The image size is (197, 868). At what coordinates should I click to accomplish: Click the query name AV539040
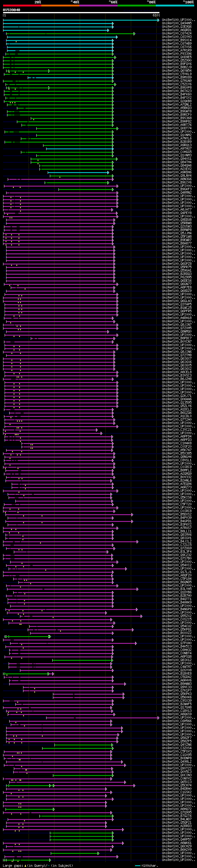pos(11,10)
